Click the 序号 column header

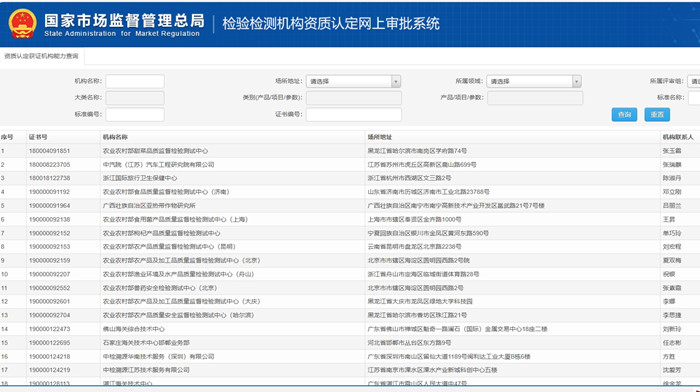click(7, 137)
